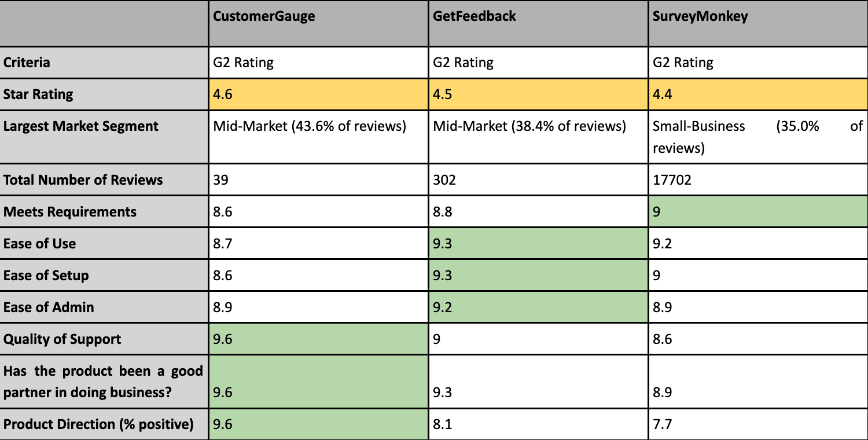Viewport: 868px width, 440px height.
Task: Select the green Meets Requirements cell for SurveyMonkey
Action: point(758,212)
